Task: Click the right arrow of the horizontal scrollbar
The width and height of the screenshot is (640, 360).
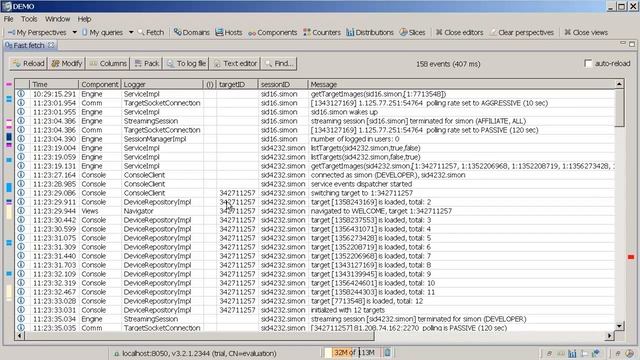Action: tap(609, 336)
